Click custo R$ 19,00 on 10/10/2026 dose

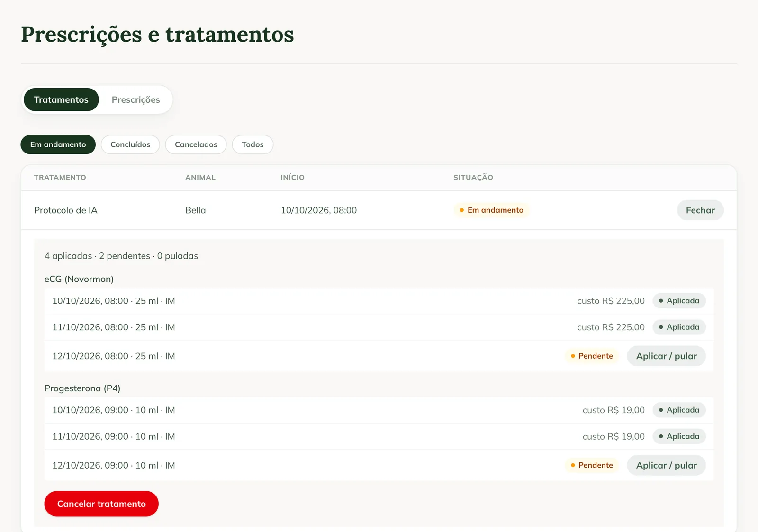(x=614, y=410)
